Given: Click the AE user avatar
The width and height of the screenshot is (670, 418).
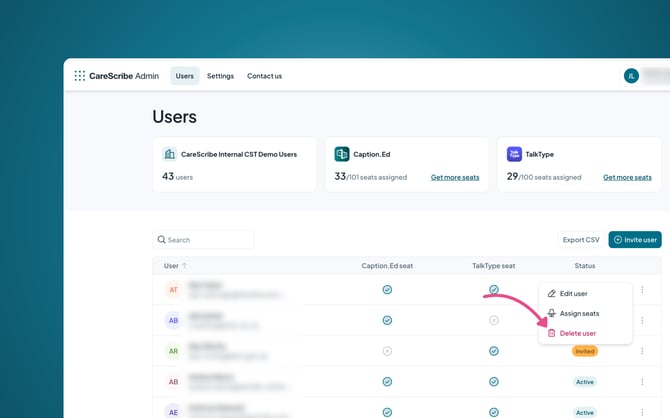Looking at the screenshot, I should [x=173, y=412].
